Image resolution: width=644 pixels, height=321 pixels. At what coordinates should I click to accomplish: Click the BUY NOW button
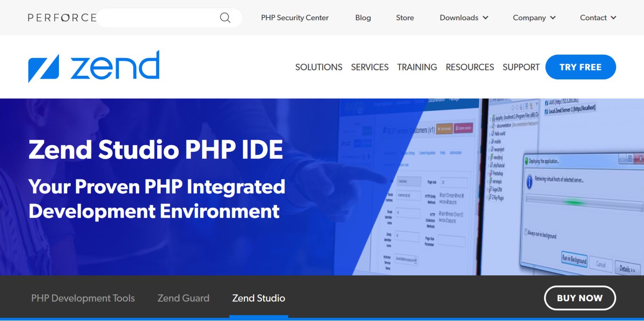click(580, 298)
